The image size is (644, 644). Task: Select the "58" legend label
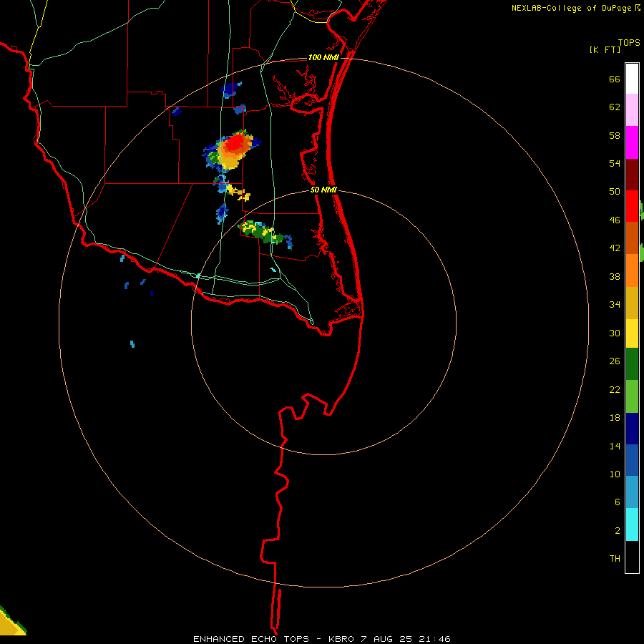point(615,135)
